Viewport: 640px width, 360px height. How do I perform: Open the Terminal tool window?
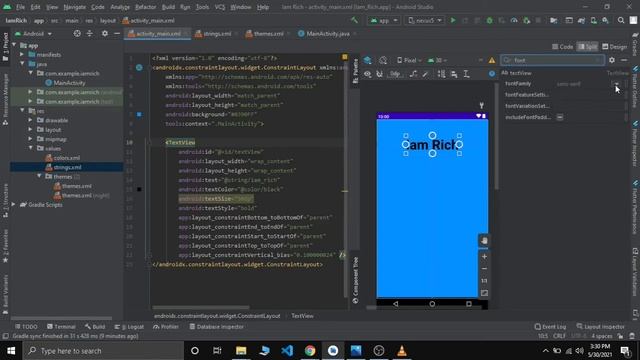pyautogui.click(x=61, y=327)
